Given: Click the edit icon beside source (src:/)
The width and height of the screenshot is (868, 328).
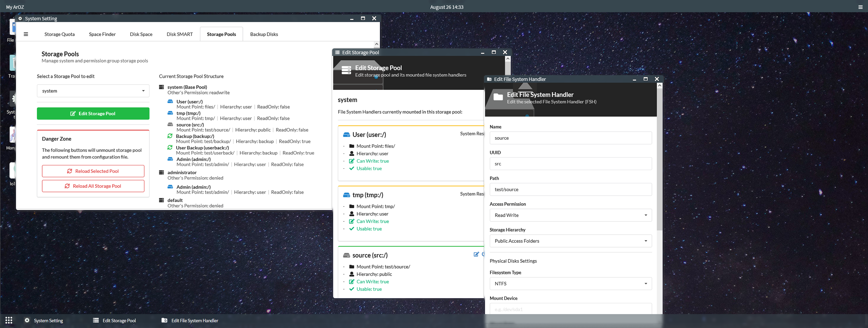Looking at the screenshot, I should (476, 254).
